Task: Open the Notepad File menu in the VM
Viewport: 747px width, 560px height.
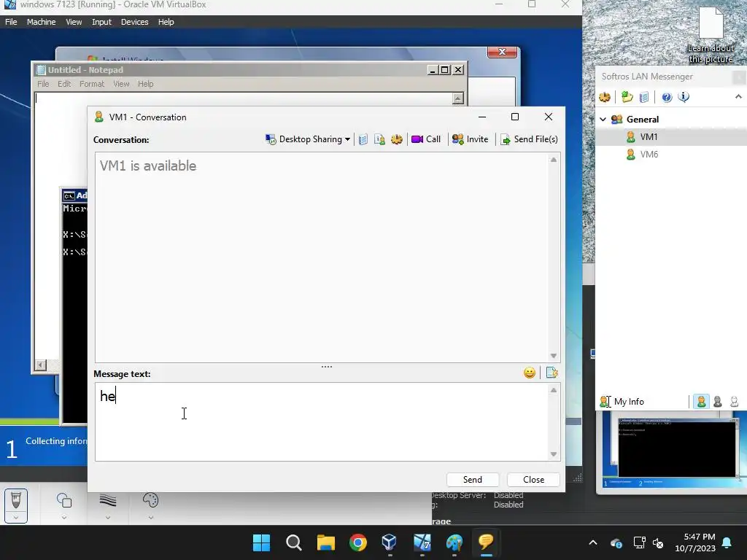Action: coord(43,84)
